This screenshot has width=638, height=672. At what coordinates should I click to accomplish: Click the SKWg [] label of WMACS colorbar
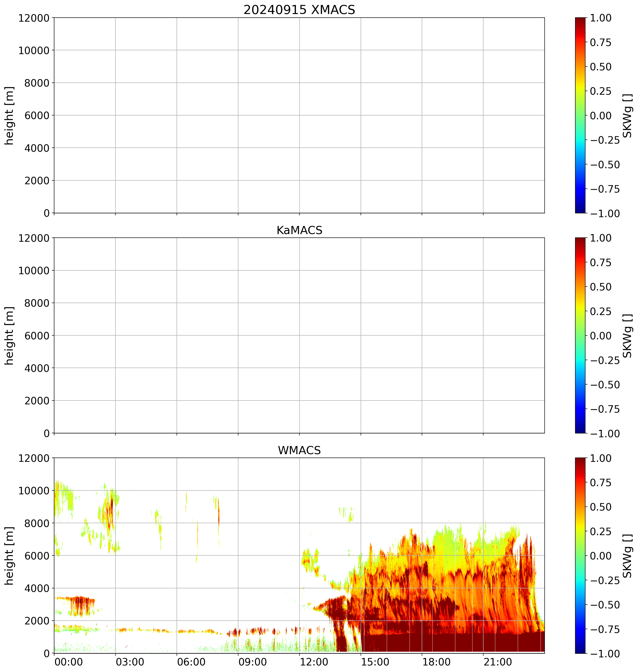click(627, 556)
